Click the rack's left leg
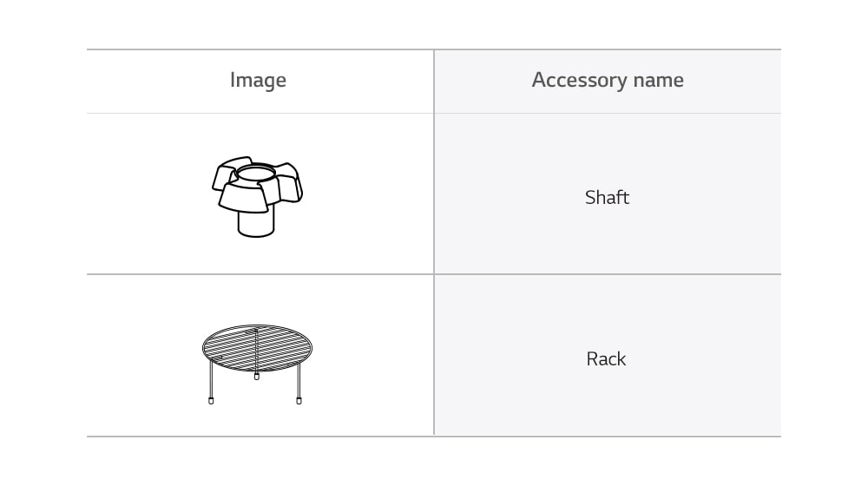The height and width of the screenshot is (486, 868). [211, 382]
